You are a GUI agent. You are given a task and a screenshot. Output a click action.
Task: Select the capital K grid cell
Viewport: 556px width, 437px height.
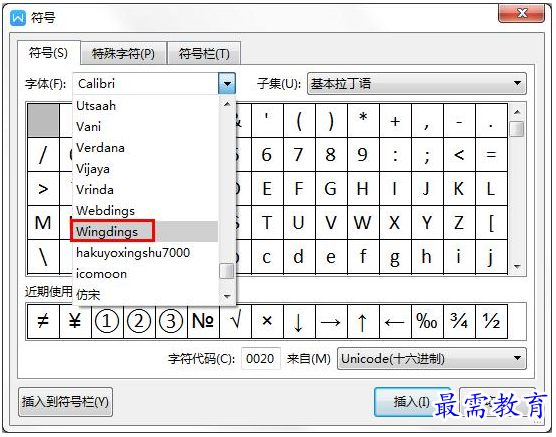pyautogui.click(x=459, y=189)
